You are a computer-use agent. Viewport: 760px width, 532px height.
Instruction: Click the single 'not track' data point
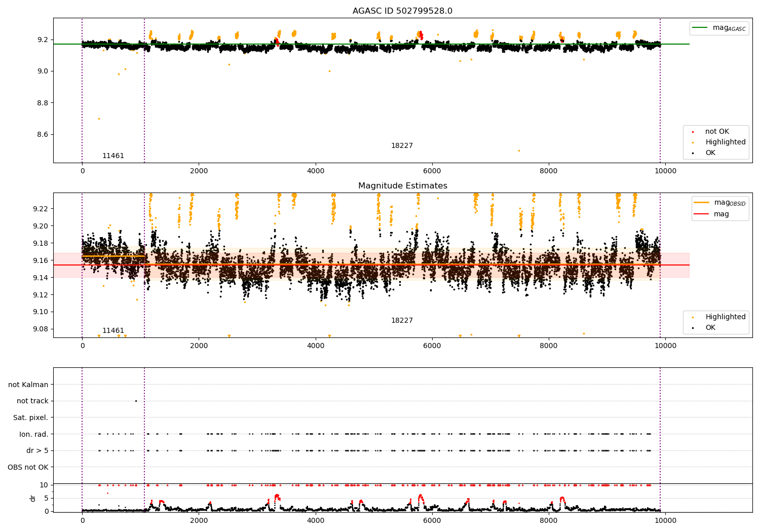(x=136, y=401)
